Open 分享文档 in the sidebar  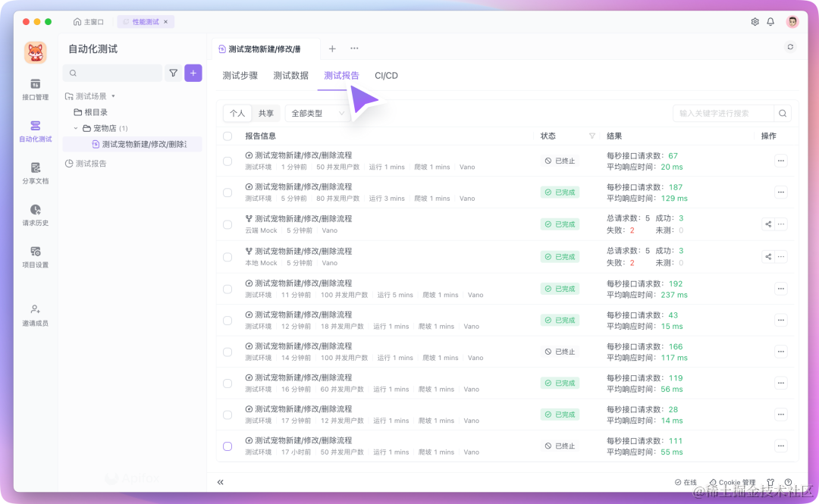[35, 173]
